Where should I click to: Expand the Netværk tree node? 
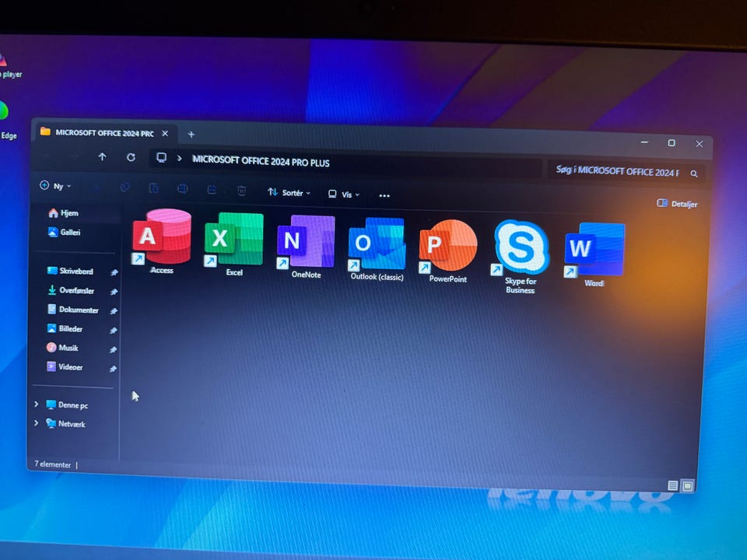(37, 423)
